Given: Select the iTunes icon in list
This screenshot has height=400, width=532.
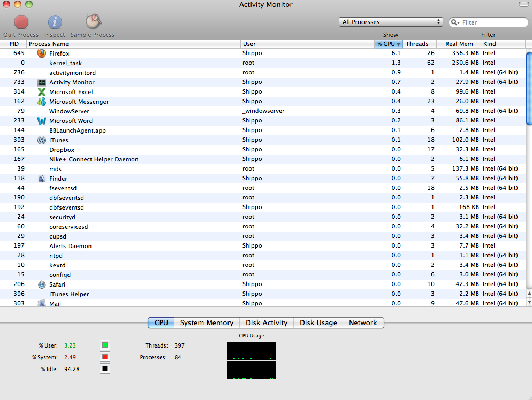Looking at the screenshot, I should [x=42, y=140].
